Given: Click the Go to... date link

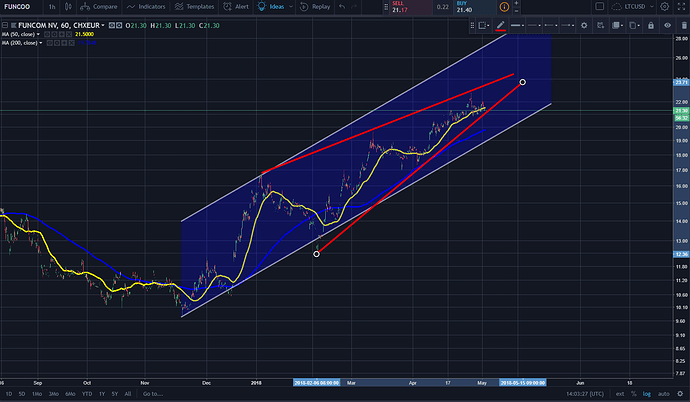Looking at the screenshot, I should [153, 394].
